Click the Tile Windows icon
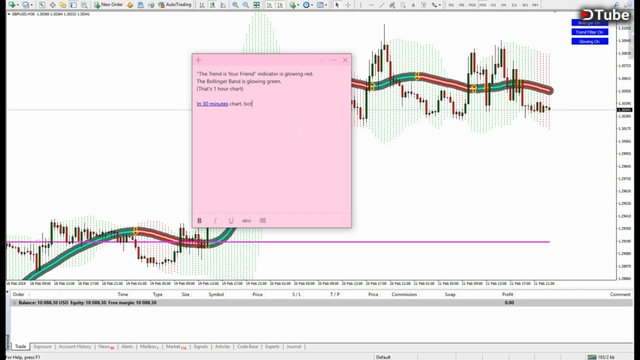This screenshot has height=360, width=640. (x=256, y=5)
